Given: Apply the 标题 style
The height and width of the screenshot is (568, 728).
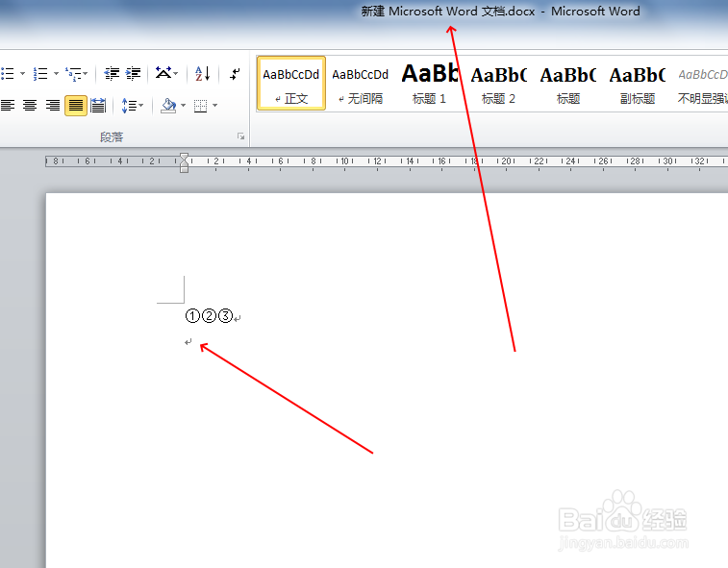Looking at the screenshot, I should [x=567, y=84].
